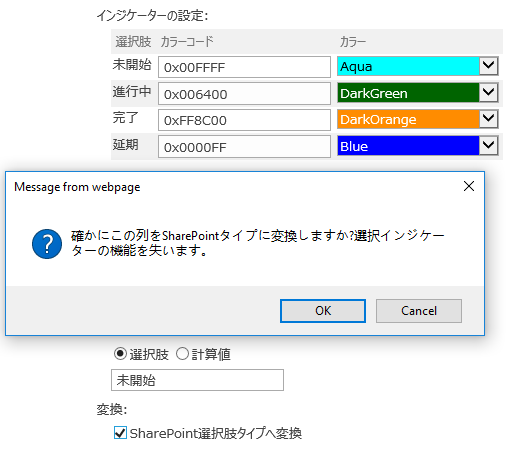Cancel the SharePoint conversion dialog
513x455 pixels.
coord(419,311)
